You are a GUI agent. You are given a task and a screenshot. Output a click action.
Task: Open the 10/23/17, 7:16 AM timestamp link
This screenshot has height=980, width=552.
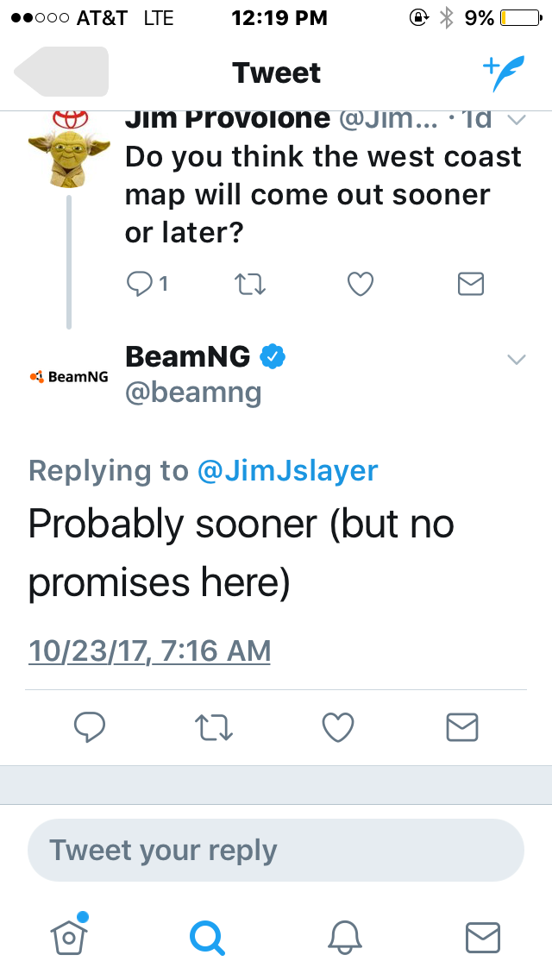pos(149,650)
